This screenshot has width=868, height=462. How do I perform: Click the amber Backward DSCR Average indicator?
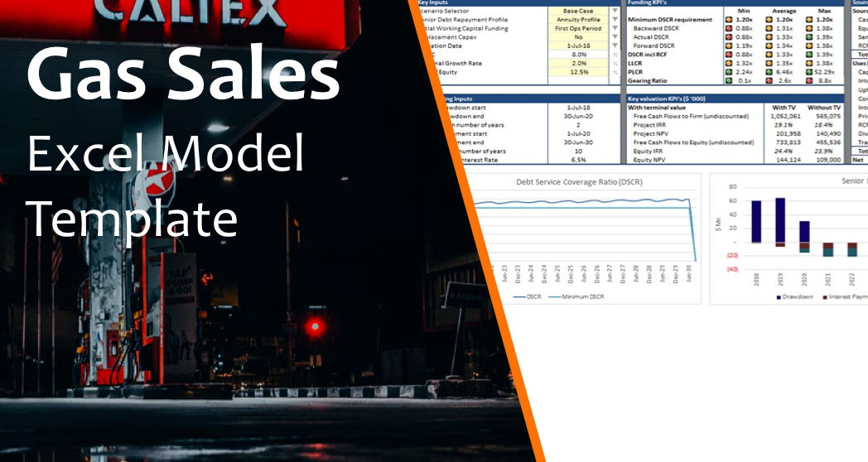click(x=769, y=28)
